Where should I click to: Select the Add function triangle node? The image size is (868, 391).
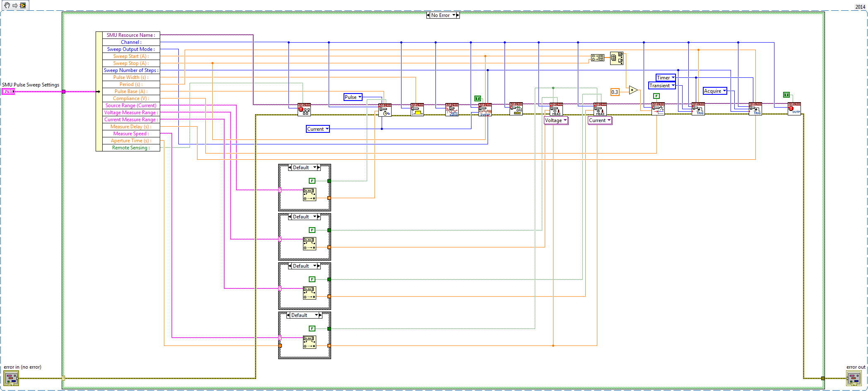(x=633, y=90)
